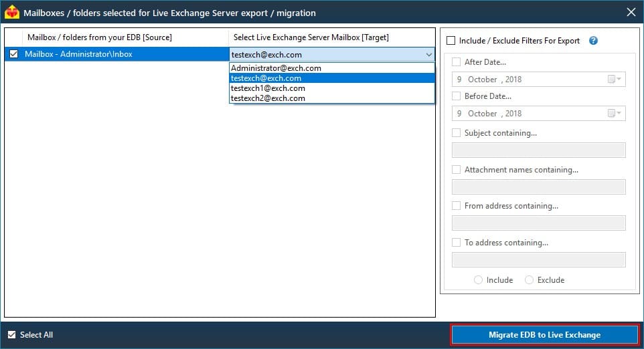Select testexch2@exch.com as target mailbox
This screenshot has width=644, height=349.
click(x=268, y=98)
